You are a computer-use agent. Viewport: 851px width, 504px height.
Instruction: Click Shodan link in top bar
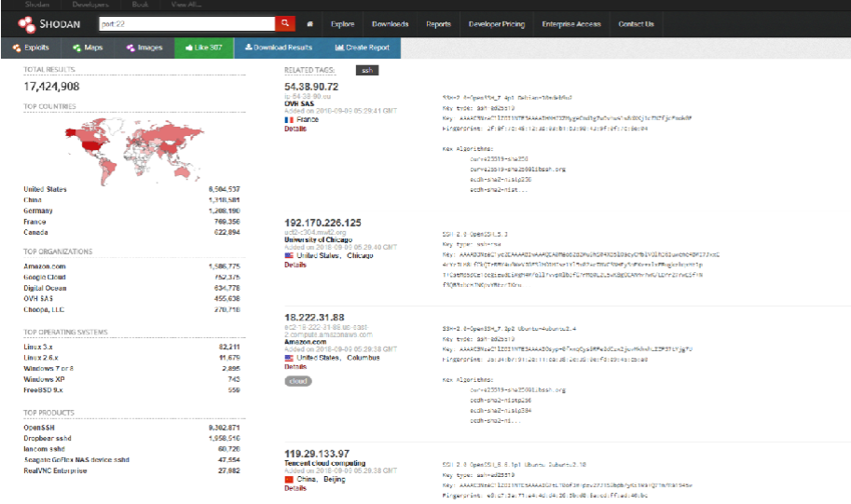coord(37,5)
